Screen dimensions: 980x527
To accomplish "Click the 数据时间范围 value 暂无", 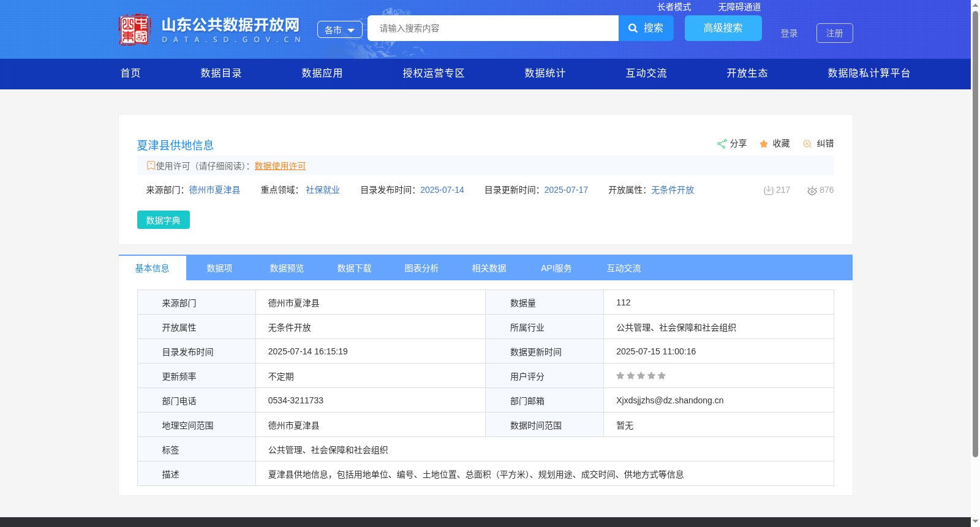I will (625, 425).
